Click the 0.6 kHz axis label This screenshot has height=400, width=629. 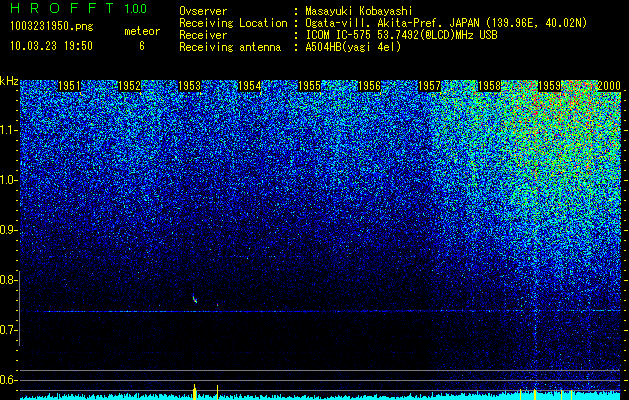8,380
